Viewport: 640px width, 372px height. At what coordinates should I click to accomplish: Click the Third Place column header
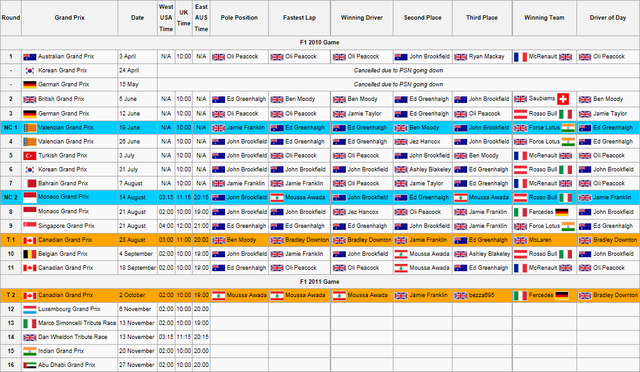click(x=482, y=18)
